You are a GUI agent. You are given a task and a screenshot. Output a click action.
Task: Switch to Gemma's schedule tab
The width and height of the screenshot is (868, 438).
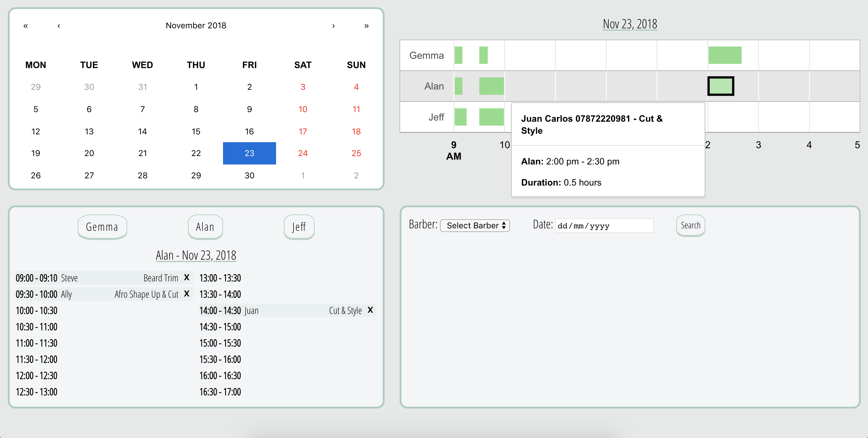[102, 227]
